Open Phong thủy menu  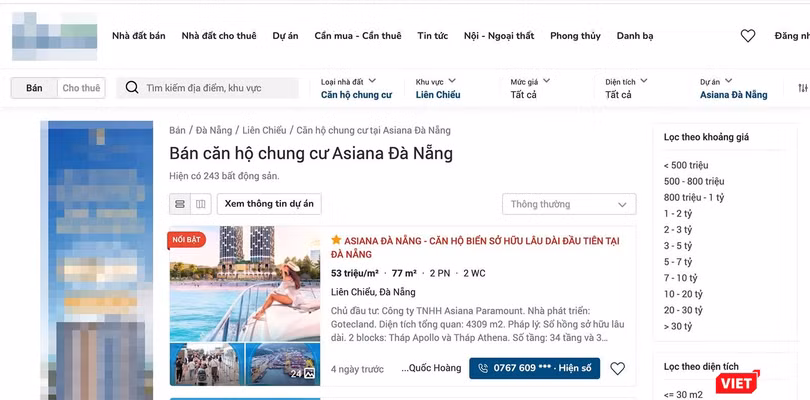[575, 36]
